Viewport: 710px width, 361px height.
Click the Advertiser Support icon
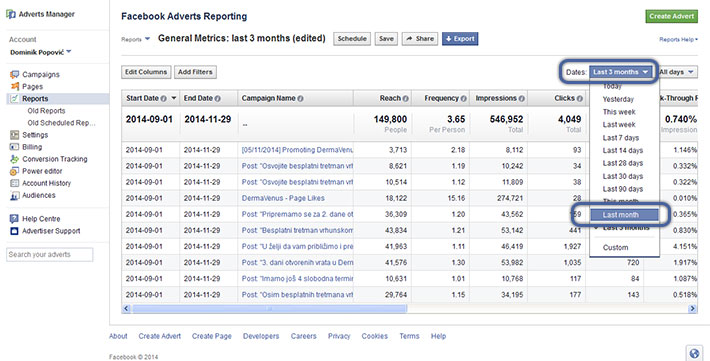14,231
